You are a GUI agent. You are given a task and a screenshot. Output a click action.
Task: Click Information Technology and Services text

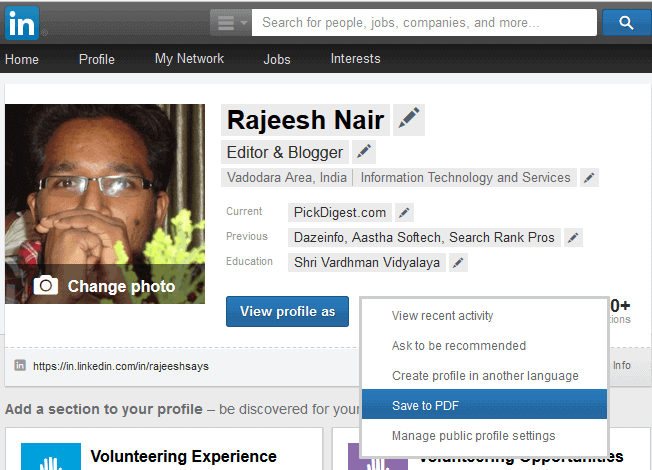[465, 178]
